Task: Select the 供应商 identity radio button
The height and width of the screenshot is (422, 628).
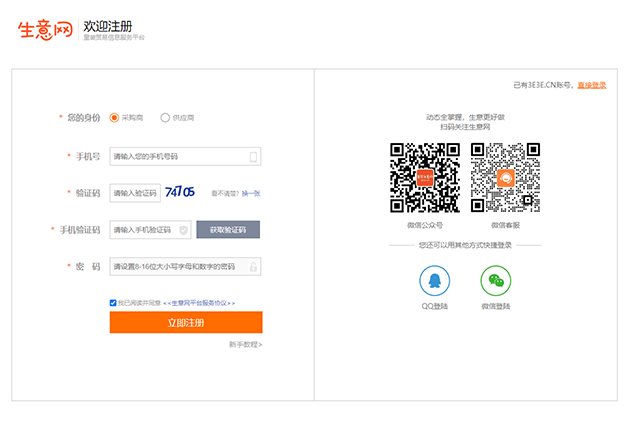Action: [x=165, y=118]
